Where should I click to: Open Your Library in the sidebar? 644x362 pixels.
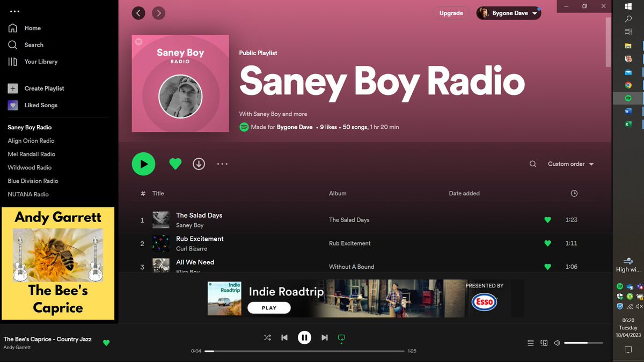[40, 61]
